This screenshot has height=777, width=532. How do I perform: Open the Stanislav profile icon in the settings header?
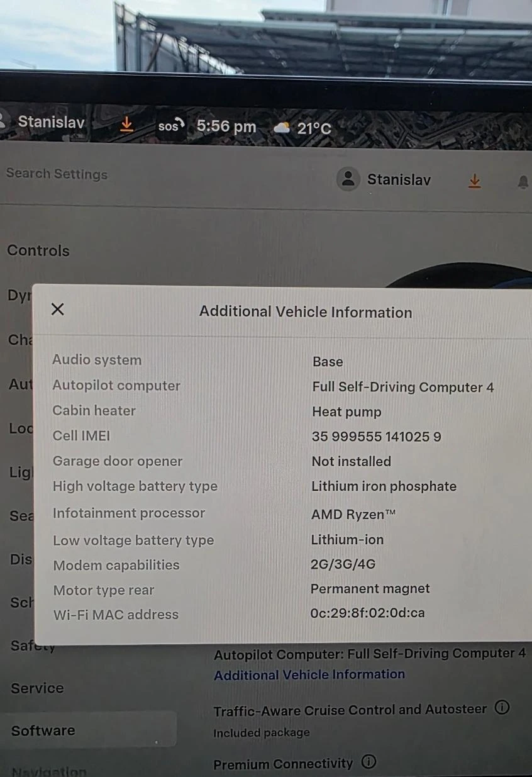(x=348, y=179)
